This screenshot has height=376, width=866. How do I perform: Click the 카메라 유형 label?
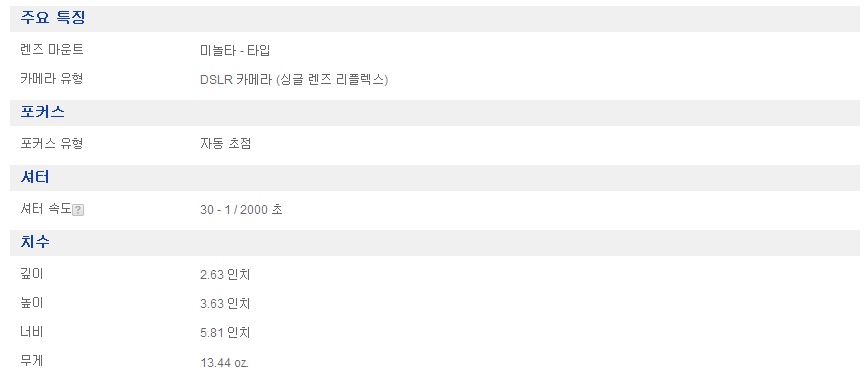click(52, 79)
